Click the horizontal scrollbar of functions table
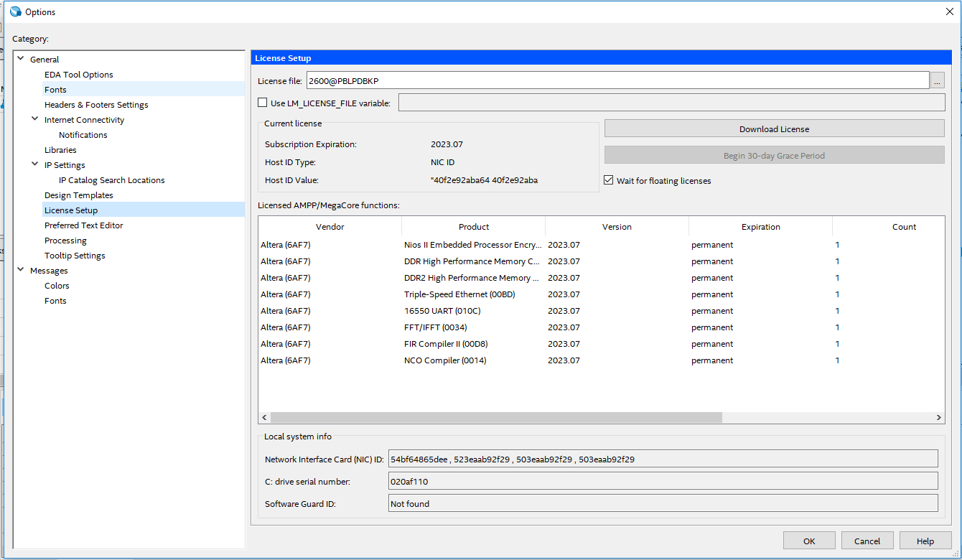 (496, 417)
